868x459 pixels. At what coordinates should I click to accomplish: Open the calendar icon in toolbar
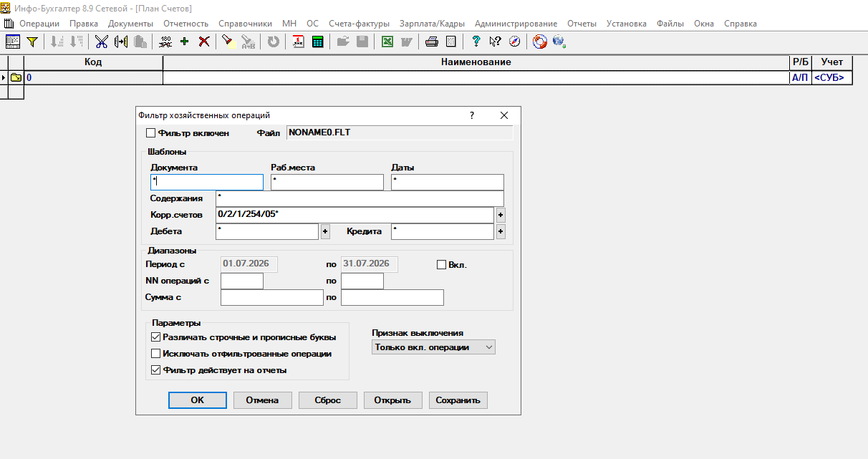click(298, 42)
